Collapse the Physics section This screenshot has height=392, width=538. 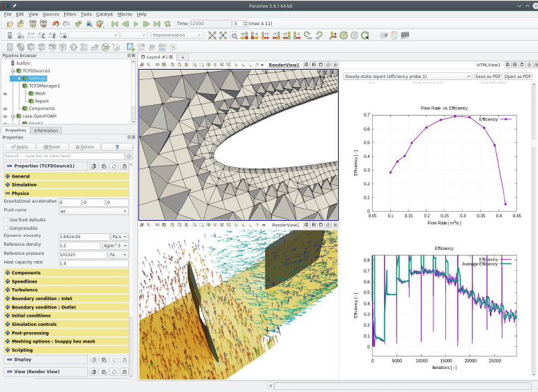tap(67, 194)
